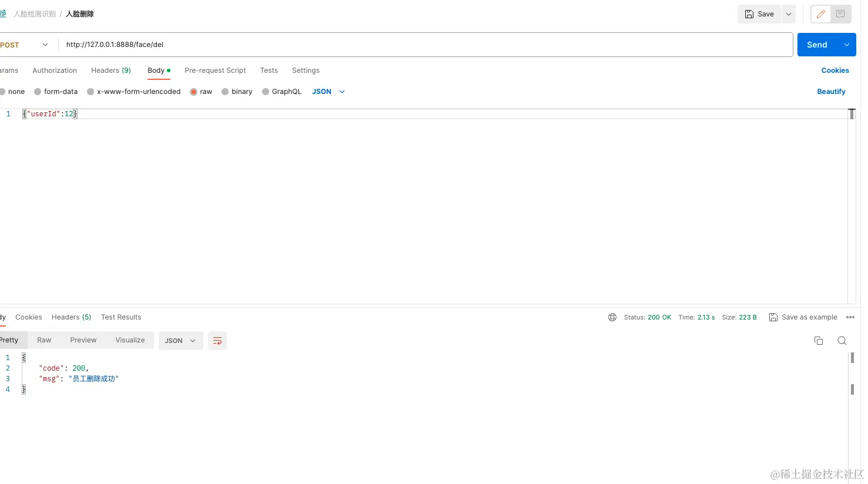Viewport: 868px width, 484px height.
Task: Switch to the Headers (9) tab
Action: [x=111, y=70]
